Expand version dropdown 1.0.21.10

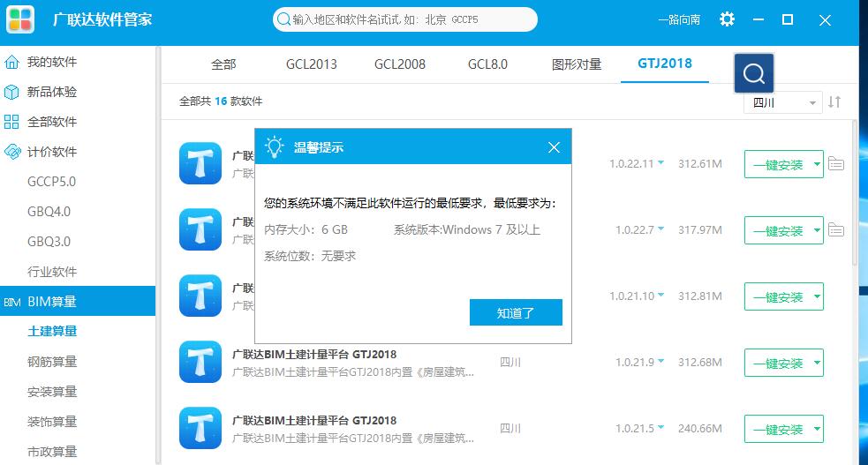pos(661,295)
